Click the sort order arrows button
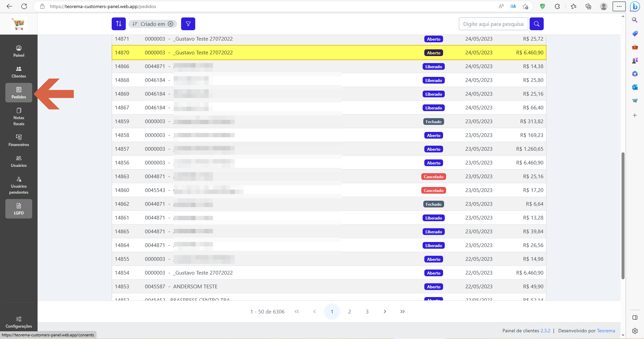 tap(119, 24)
